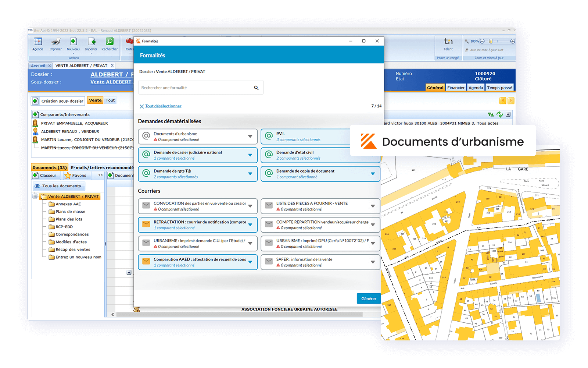Click the plus icon beside Comparants/Intervenants

tap(35, 114)
